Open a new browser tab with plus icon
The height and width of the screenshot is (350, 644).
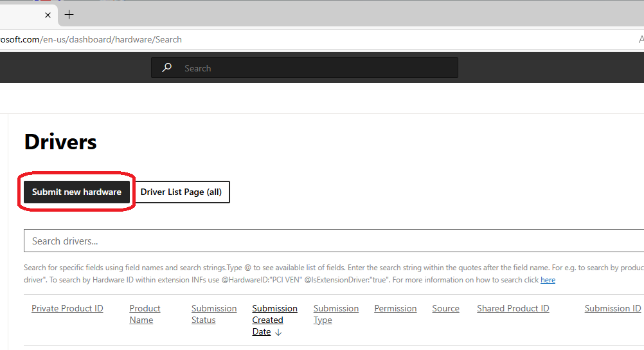pos(69,15)
